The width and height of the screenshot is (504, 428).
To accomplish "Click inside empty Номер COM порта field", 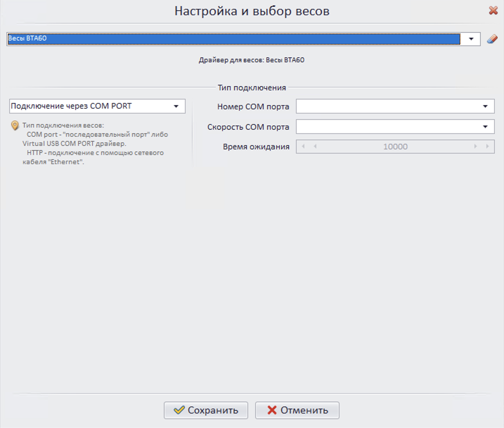I will (387, 106).
